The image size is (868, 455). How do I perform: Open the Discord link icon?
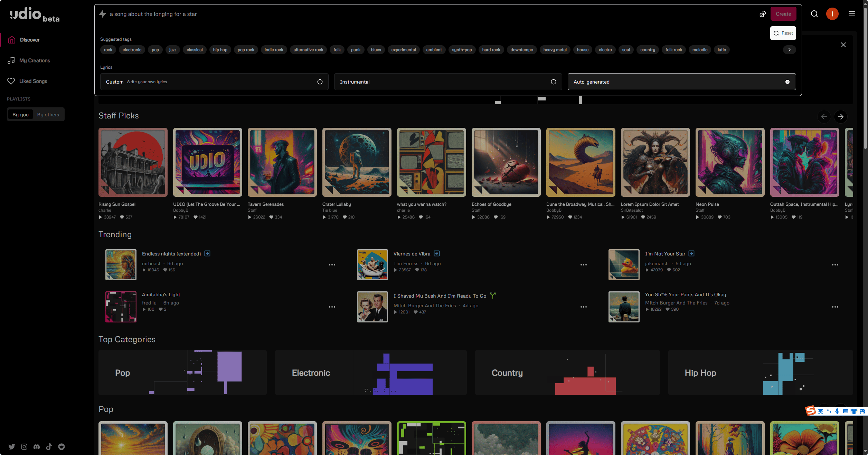click(x=37, y=447)
